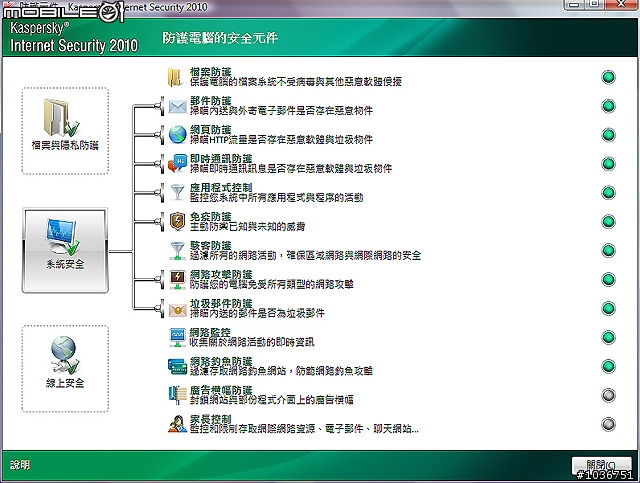Click description 掃瞄內送的郵件是否為垃圾郵件
This screenshot has width=640, height=483.
[257, 313]
